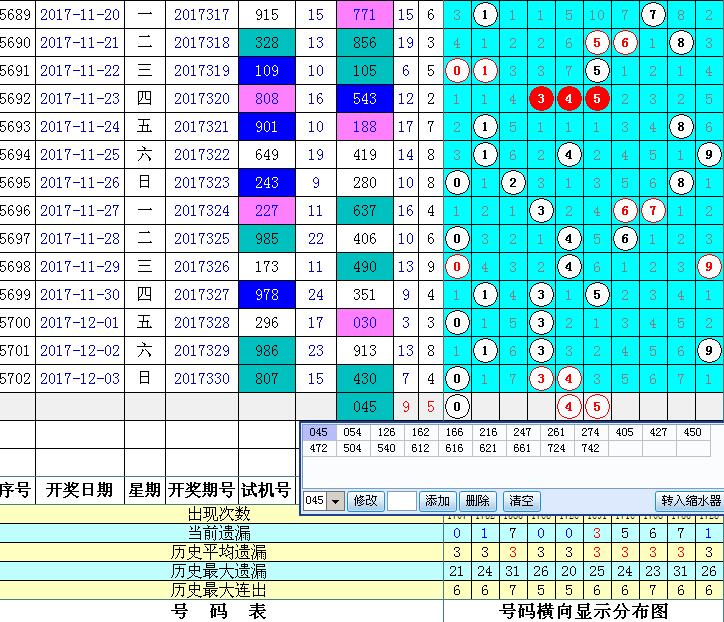This screenshot has width=724, height=622.
Task: Click circled number 2 in draw 2017323 row
Action: pyautogui.click(x=513, y=183)
